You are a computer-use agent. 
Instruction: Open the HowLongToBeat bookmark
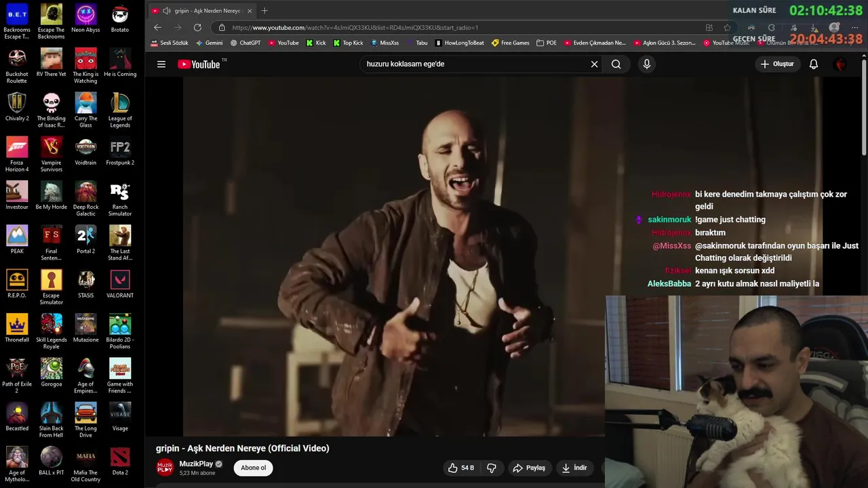[x=459, y=43]
